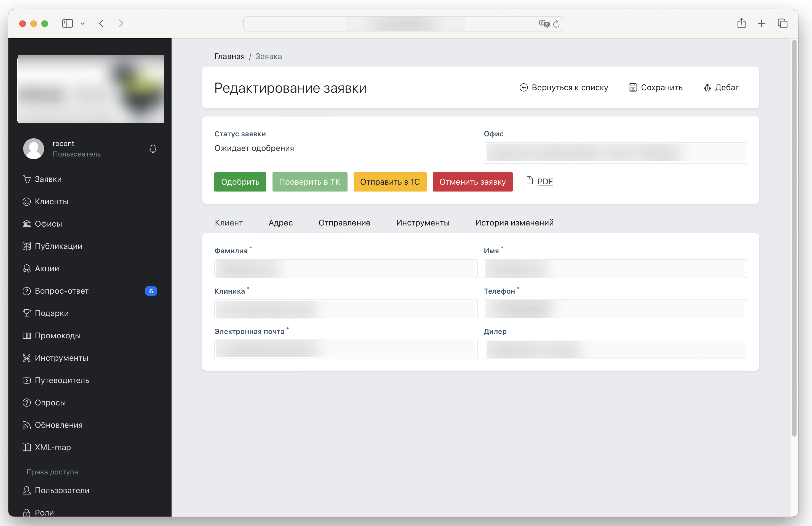Viewport: 812px width, 526px height.
Task: Click the page vertical scrollbar
Action: tap(794, 238)
